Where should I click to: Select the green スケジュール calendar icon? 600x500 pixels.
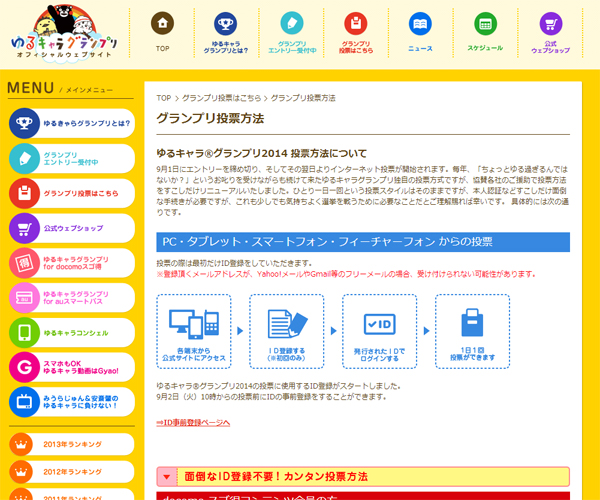(x=484, y=24)
